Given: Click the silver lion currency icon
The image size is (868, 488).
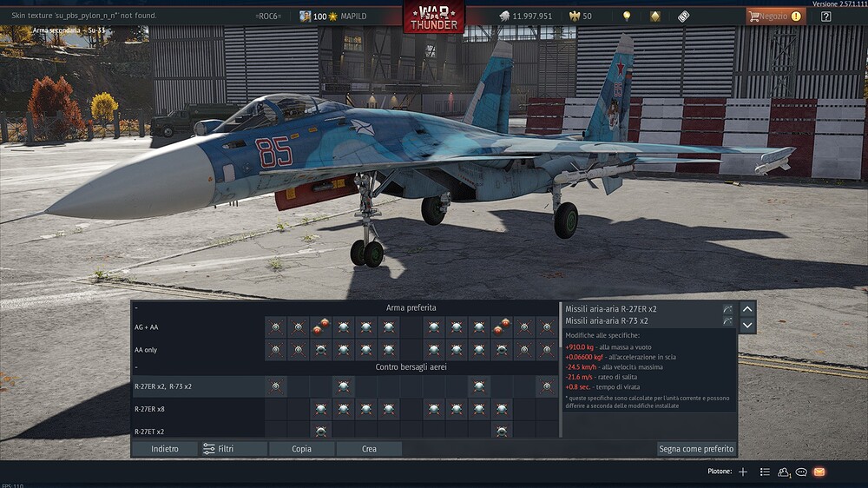Looking at the screenshot, I should click(504, 16).
